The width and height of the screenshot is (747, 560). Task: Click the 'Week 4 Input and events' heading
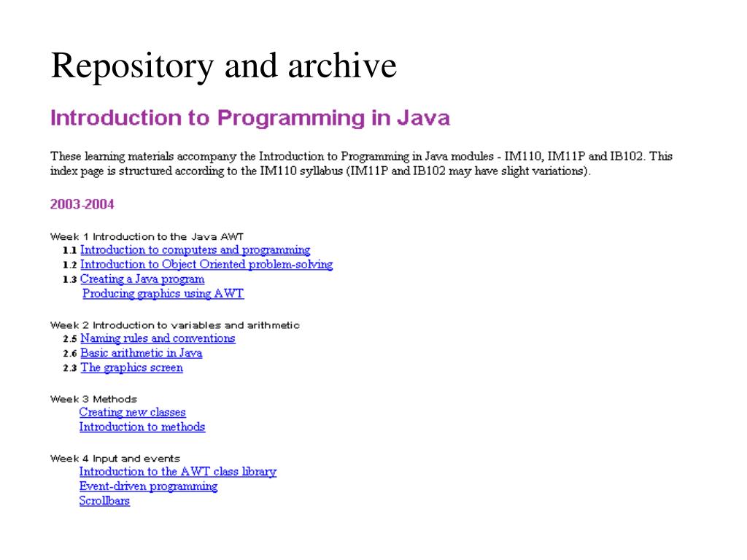click(x=115, y=459)
